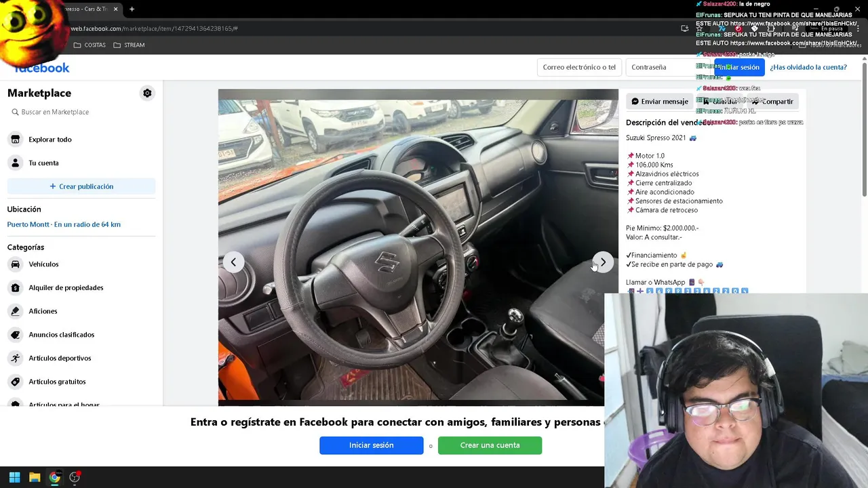Click 'Descripción del vendedor' heading
The width and height of the screenshot is (868, 488).
[669, 123]
